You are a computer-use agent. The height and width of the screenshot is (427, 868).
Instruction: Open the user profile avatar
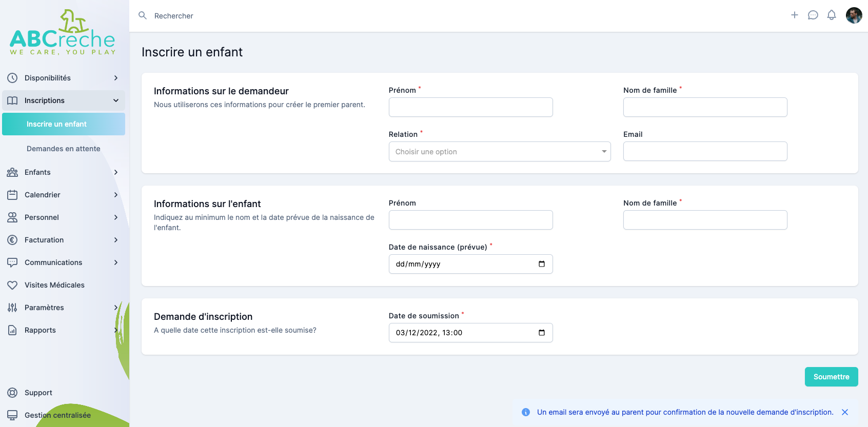click(854, 15)
